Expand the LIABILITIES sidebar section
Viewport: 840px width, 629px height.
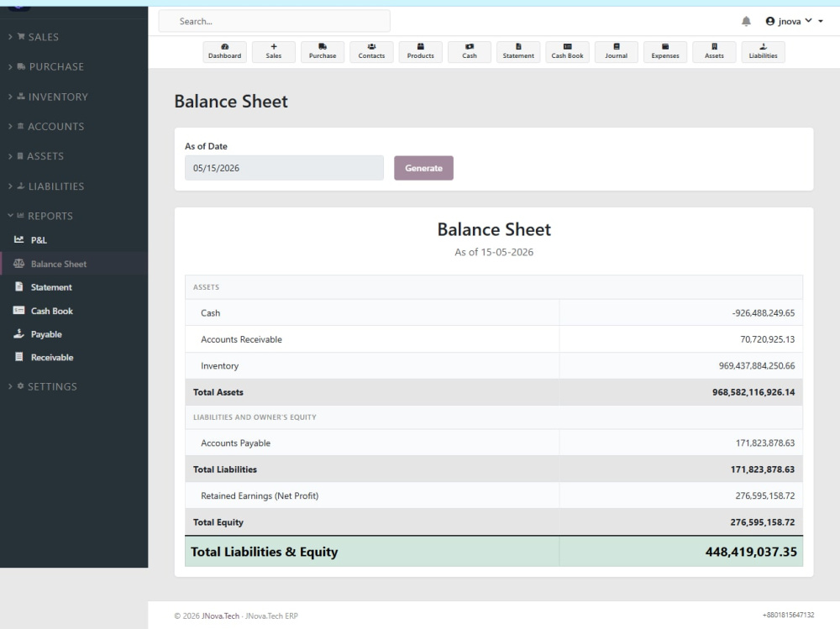click(x=46, y=186)
